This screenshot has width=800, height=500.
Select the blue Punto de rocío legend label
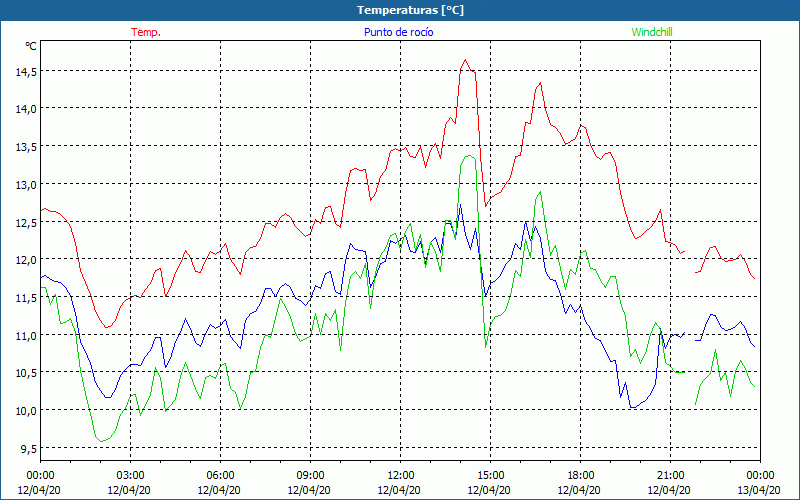click(x=398, y=32)
